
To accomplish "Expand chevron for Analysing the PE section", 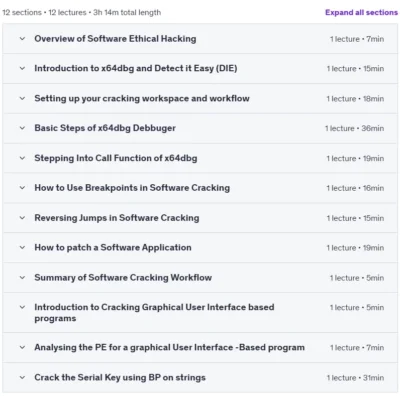I will 22,347.
